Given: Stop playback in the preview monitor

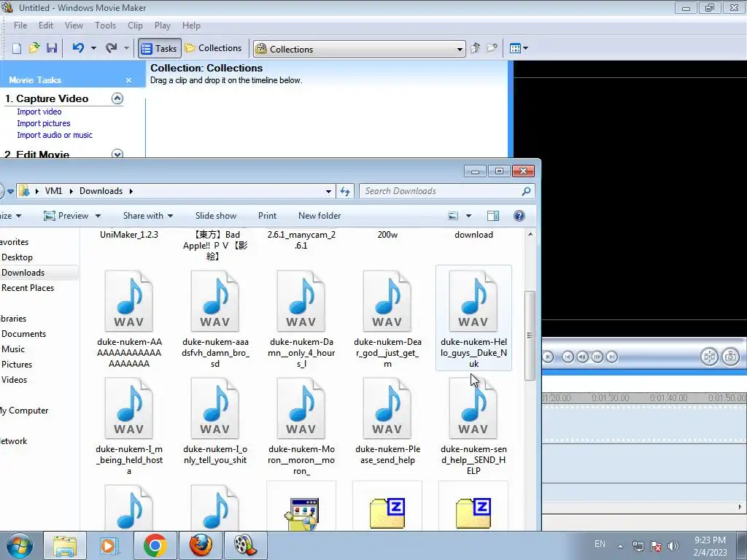Looking at the screenshot, I should [x=548, y=357].
